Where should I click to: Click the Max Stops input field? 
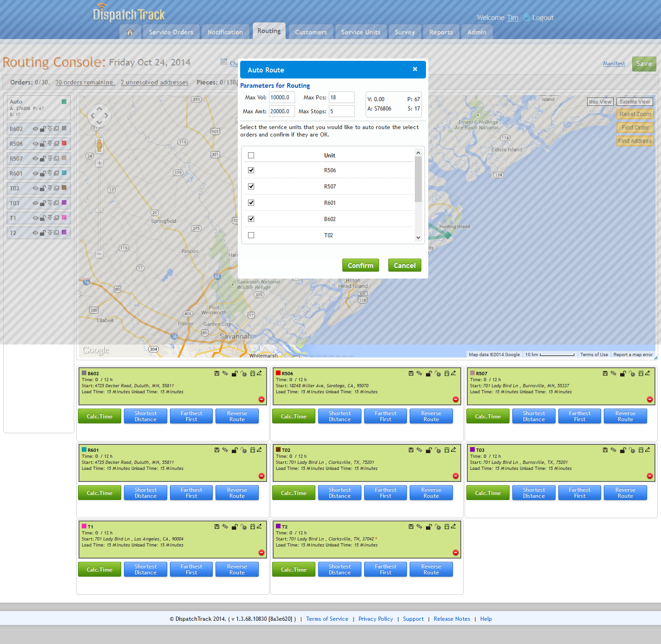341,111
